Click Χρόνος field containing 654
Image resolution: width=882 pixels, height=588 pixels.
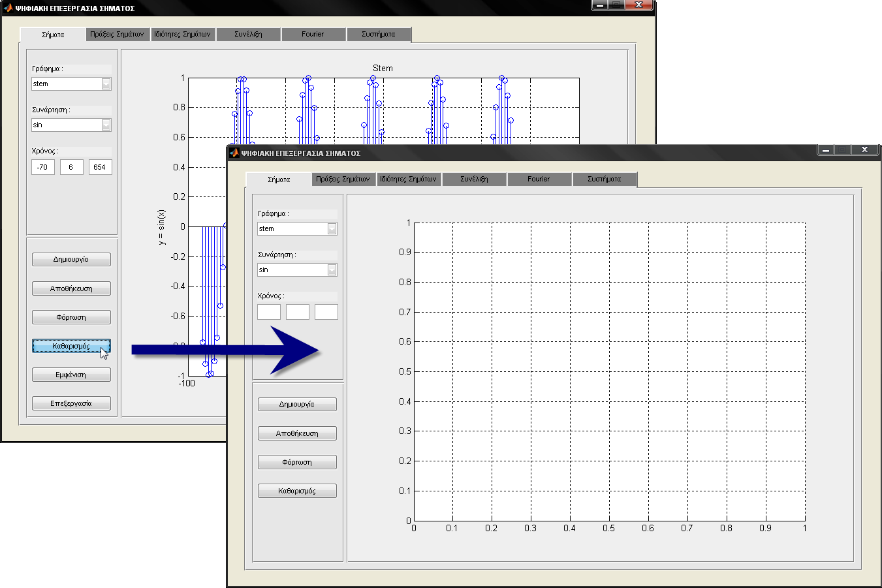click(101, 167)
